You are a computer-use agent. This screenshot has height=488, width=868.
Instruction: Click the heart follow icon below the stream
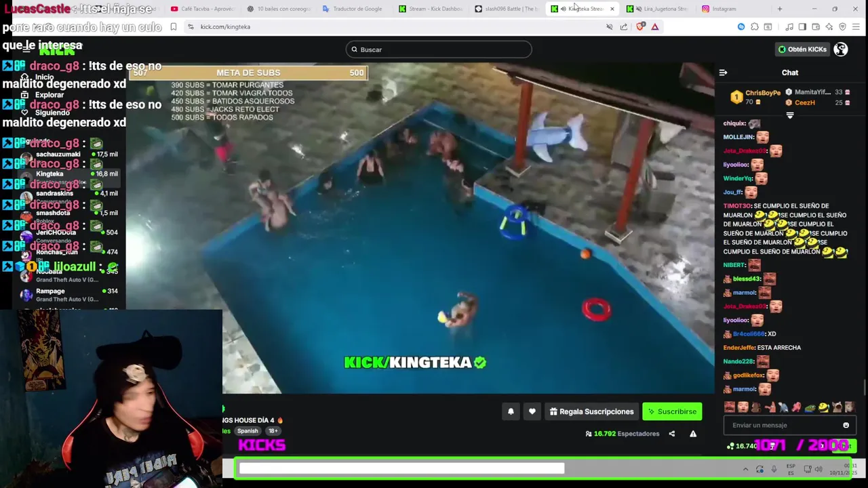click(x=532, y=411)
